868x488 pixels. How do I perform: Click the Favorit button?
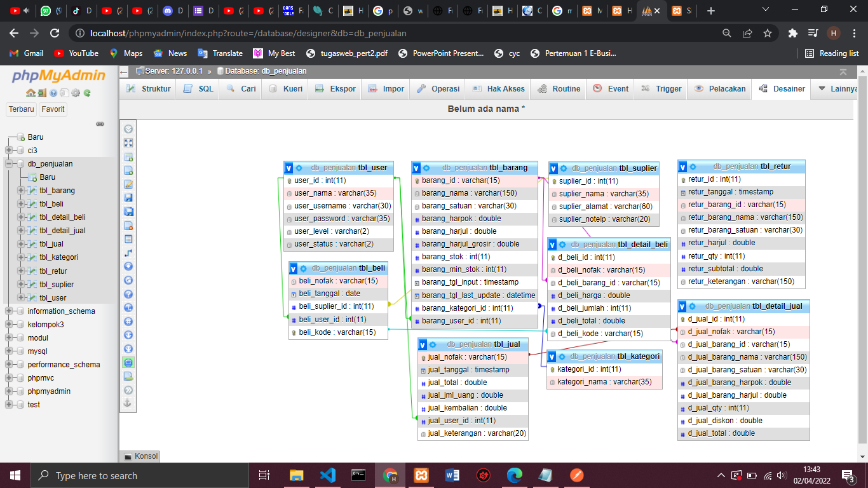[53, 109]
